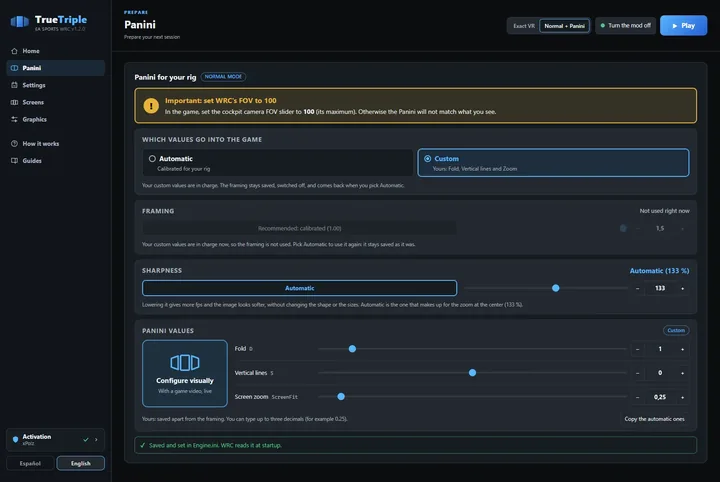
Task: Open the Activation panel chevron
Action: [96, 440]
